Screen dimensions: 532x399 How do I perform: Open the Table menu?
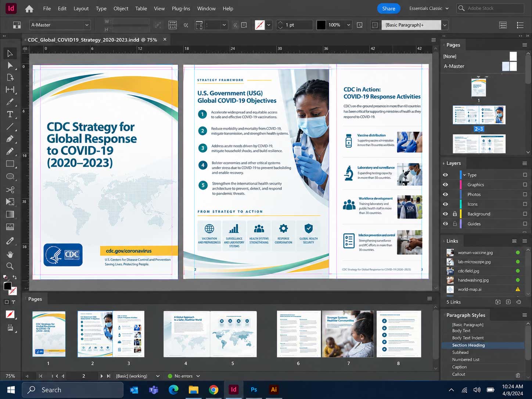[x=141, y=8]
